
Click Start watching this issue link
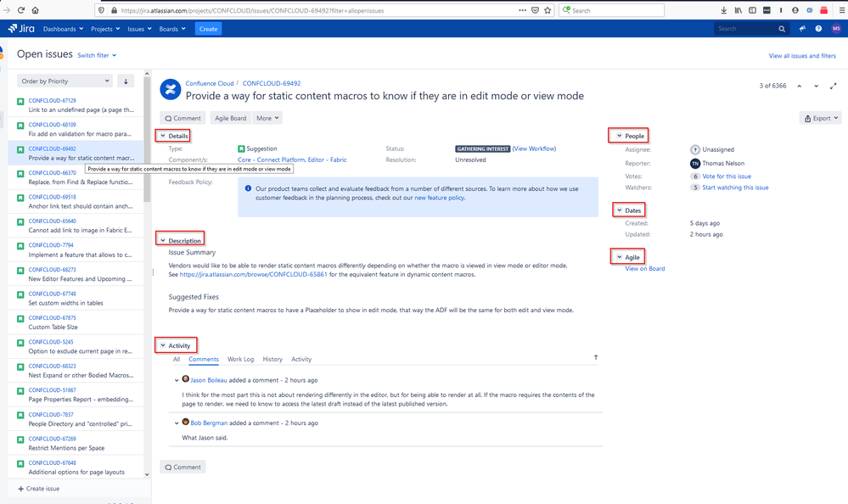click(x=735, y=188)
